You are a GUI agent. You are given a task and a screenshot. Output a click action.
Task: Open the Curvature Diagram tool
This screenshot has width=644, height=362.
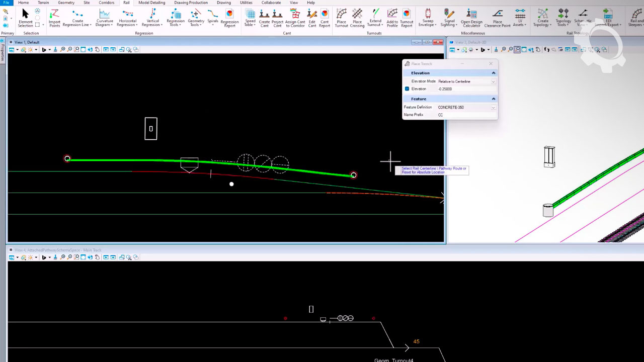pos(105,18)
